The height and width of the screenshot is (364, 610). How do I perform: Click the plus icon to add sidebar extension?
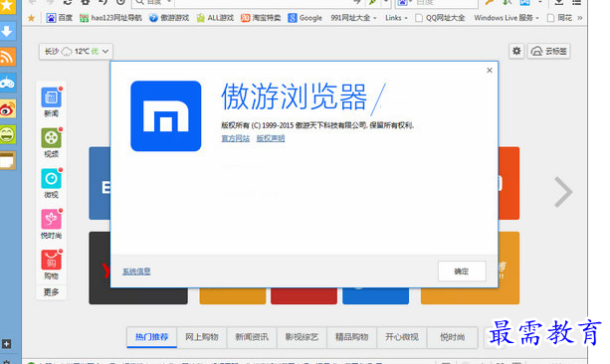click(6, 344)
